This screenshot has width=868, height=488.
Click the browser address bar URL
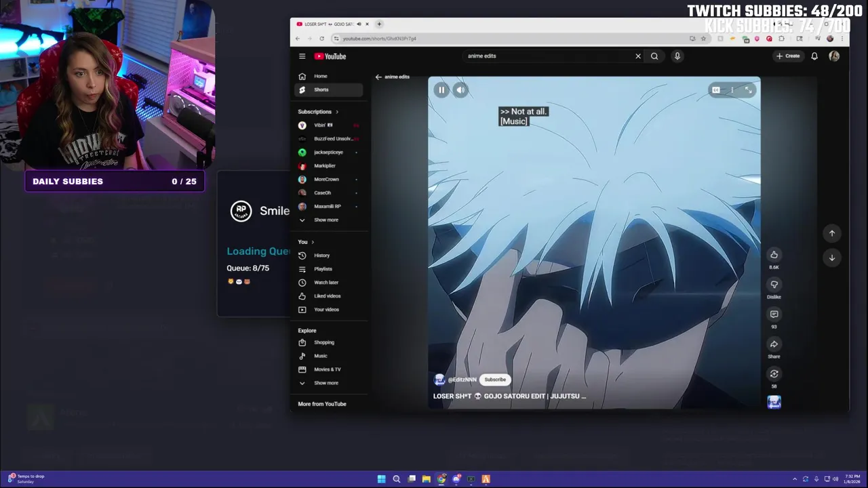point(380,39)
